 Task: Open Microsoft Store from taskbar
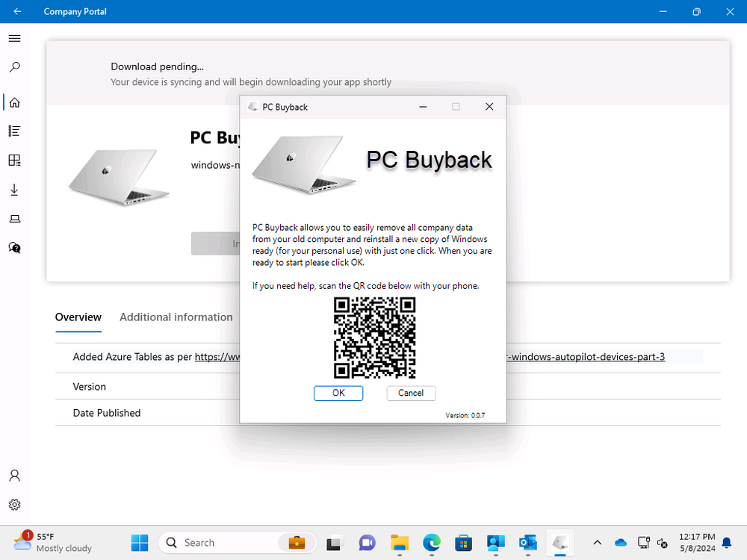464,542
